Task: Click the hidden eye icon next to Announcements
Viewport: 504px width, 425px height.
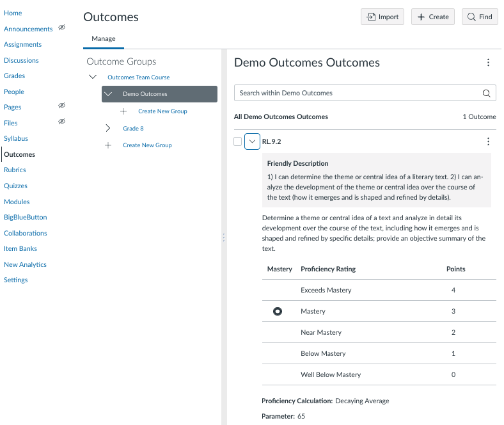Action: coord(62,28)
